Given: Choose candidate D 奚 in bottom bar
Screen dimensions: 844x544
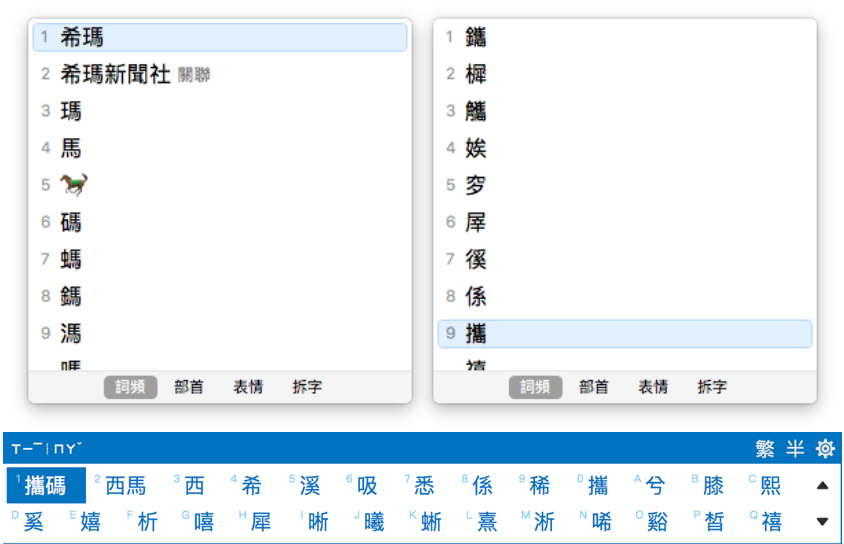Looking at the screenshot, I should pos(28,521).
